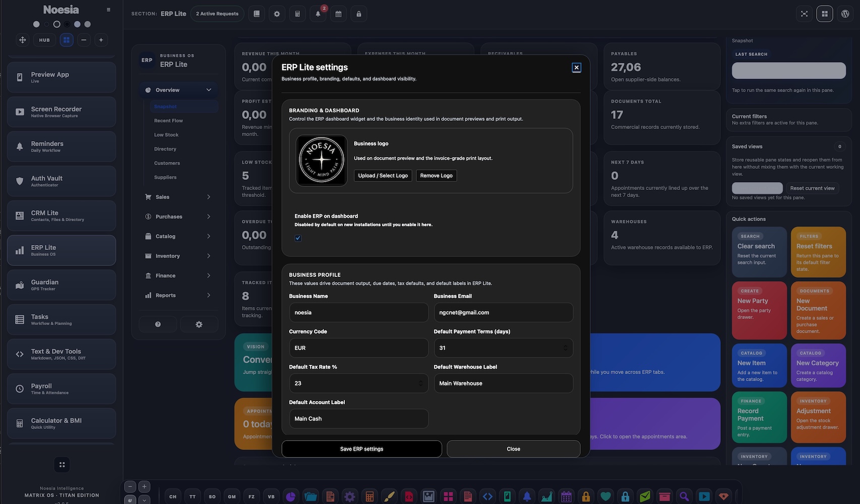This screenshot has width=860, height=504.
Task: Click the Default Tax Rate stepper arrows
Action: [x=420, y=383]
